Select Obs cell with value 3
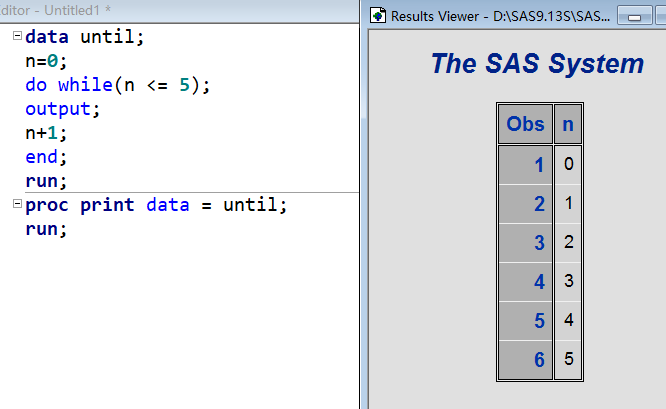666x409 pixels. 525,243
